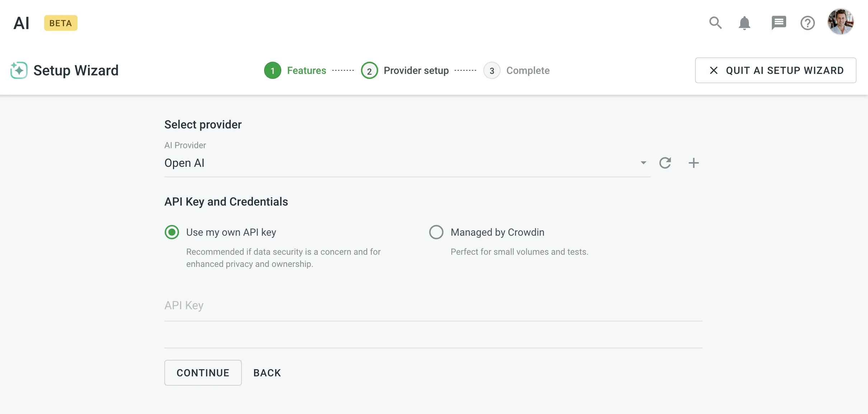868x414 pixels.
Task: Focus the API Key input field
Action: click(433, 305)
